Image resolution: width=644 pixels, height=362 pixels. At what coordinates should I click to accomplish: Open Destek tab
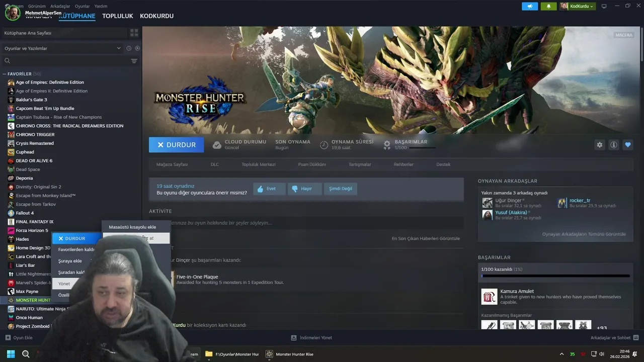tap(443, 164)
